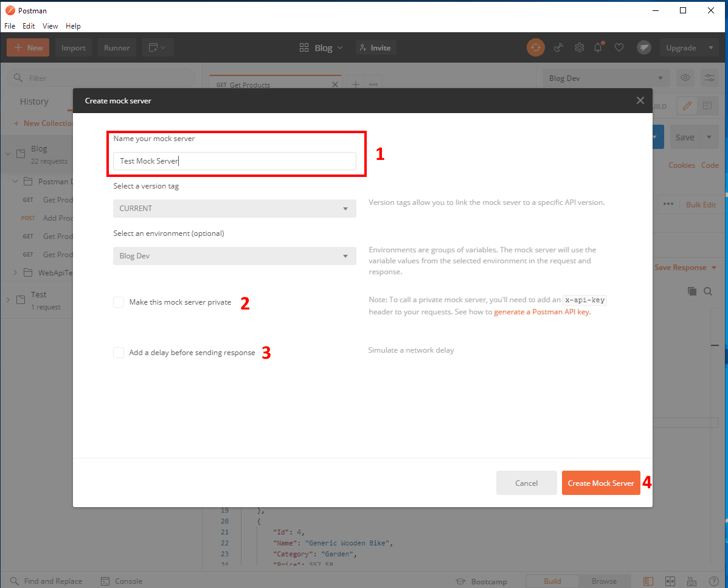The image size is (728, 588).
Task: Switch to the History tab
Action: click(34, 101)
